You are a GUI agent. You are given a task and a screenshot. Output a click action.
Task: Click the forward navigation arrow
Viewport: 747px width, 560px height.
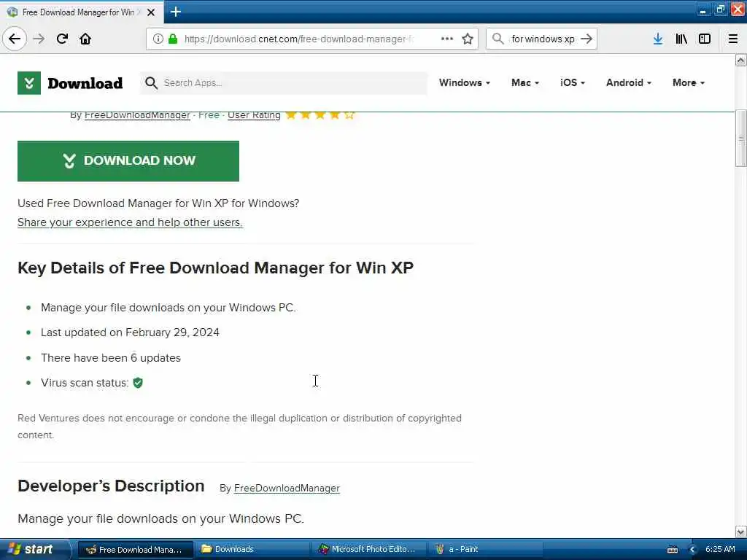39,39
